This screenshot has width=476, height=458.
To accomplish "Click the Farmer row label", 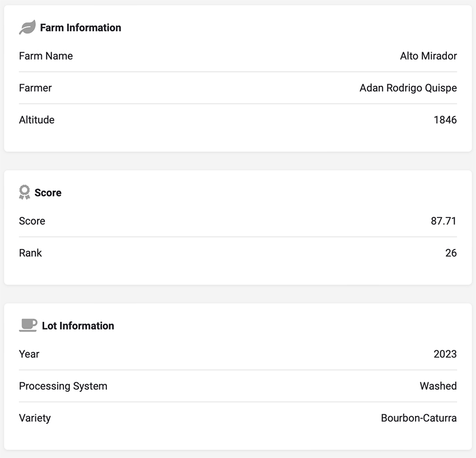I will (x=35, y=88).
